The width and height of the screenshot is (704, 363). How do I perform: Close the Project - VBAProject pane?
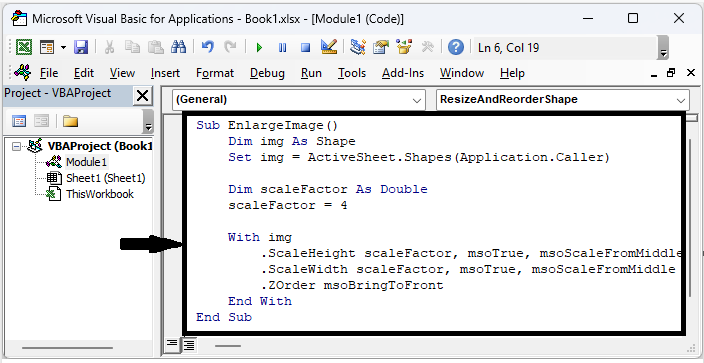pyautogui.click(x=143, y=96)
